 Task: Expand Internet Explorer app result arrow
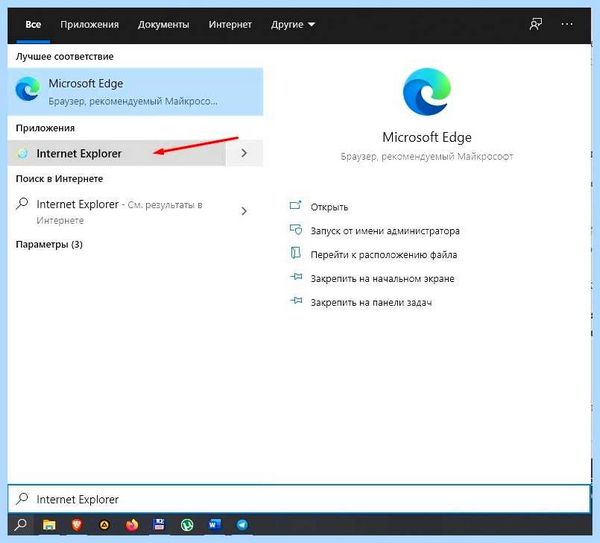tap(244, 153)
